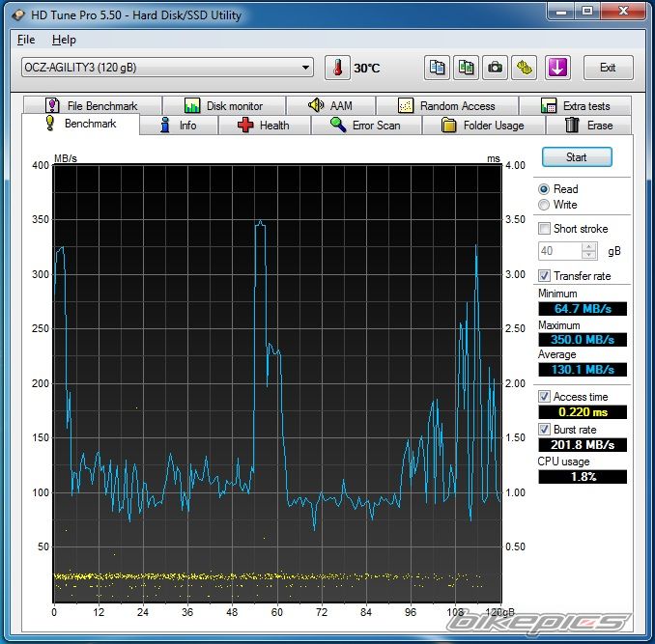Viewport: 655px width, 644px height.
Task: Toggle the Access time checkbox
Action: tap(545, 397)
